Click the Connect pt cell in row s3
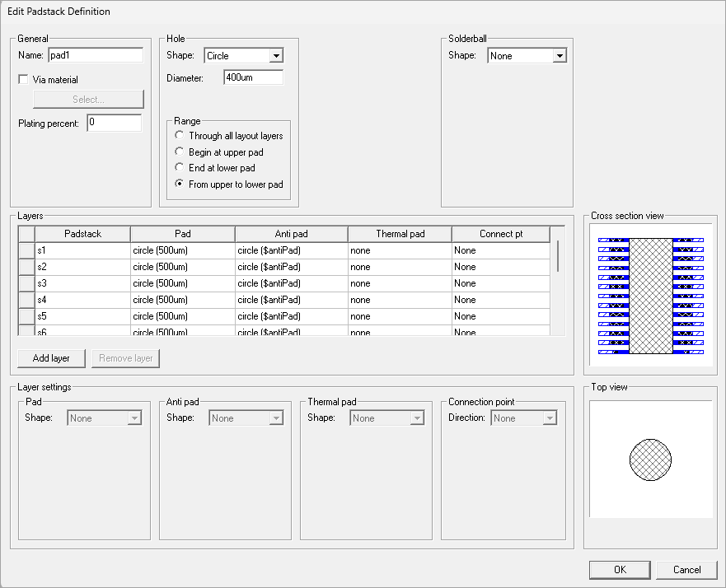The height and width of the screenshot is (588, 726). [x=501, y=283]
